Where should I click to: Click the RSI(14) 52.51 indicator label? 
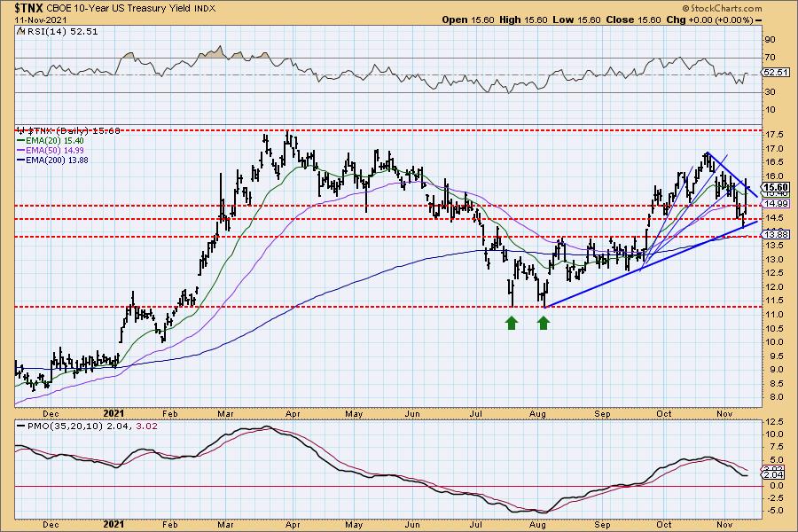[58, 32]
